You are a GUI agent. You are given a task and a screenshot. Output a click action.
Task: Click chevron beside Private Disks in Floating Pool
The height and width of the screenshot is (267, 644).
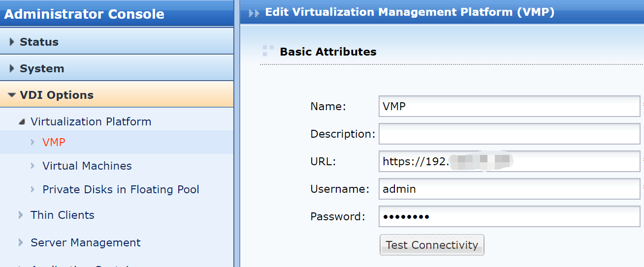pos(32,190)
